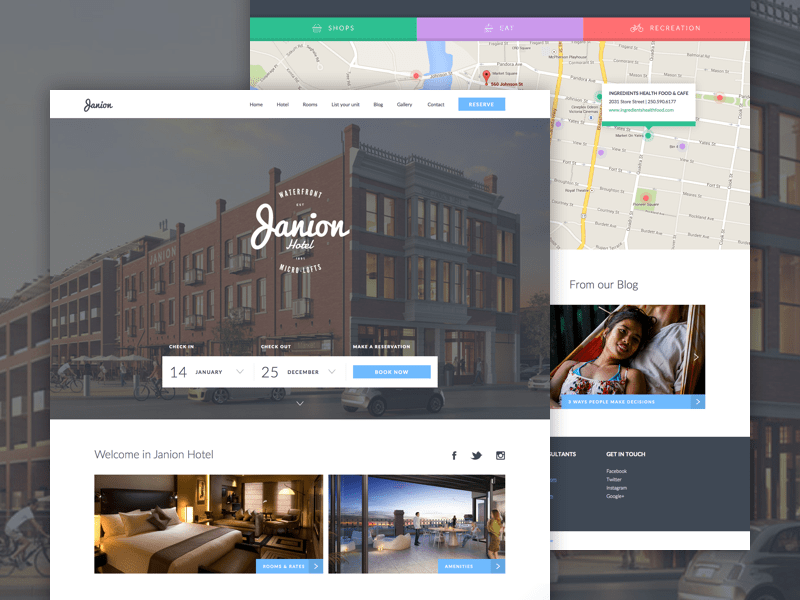
Task: Click the scroll-down chevron below booking bar
Action: coord(299,403)
